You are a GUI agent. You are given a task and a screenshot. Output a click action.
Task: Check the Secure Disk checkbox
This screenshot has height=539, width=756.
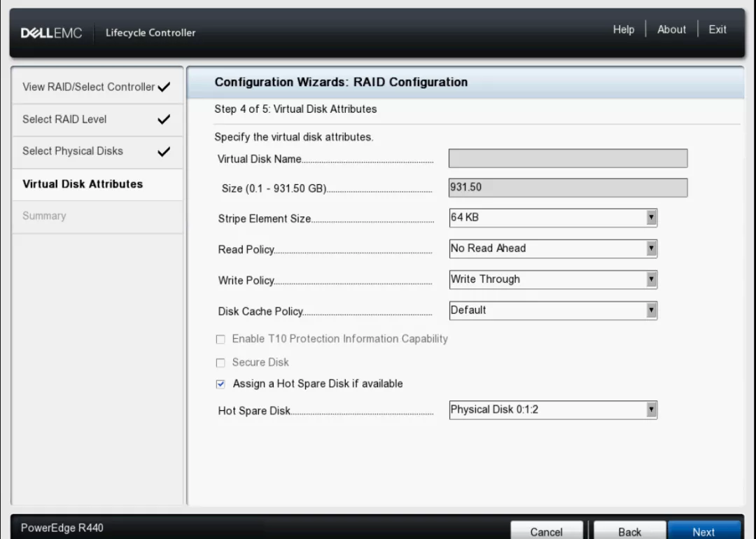tap(220, 363)
